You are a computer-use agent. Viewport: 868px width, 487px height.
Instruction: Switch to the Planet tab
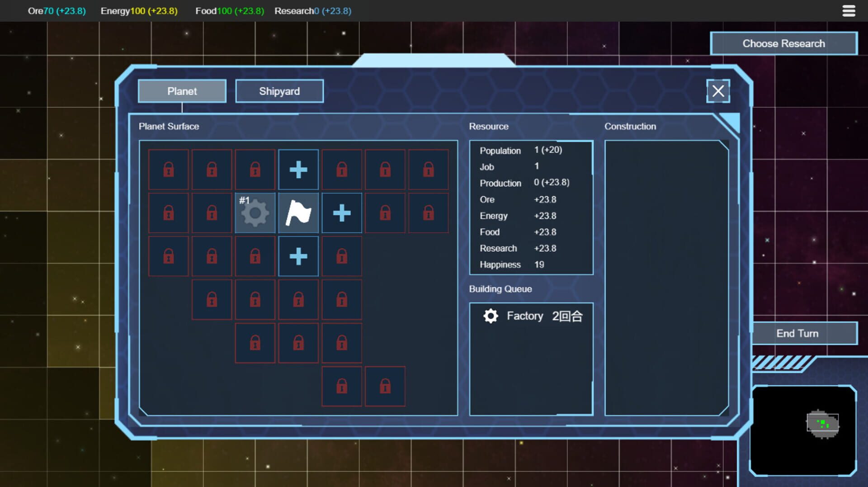pos(182,91)
